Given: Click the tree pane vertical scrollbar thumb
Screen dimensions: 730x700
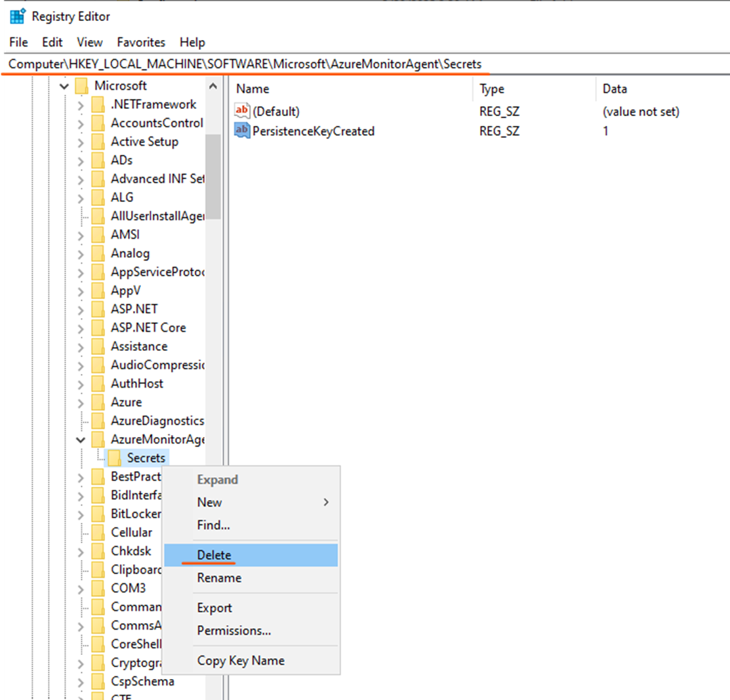Looking at the screenshot, I should [213, 176].
